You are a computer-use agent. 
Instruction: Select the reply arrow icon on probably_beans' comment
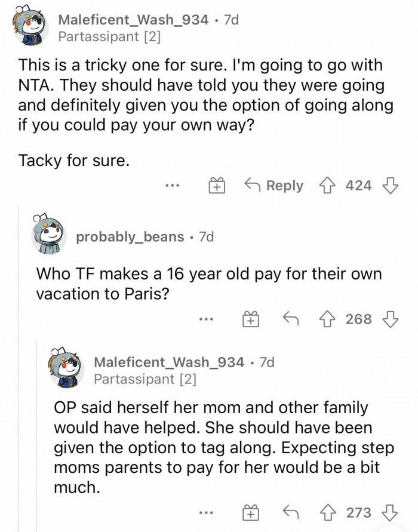(x=291, y=319)
